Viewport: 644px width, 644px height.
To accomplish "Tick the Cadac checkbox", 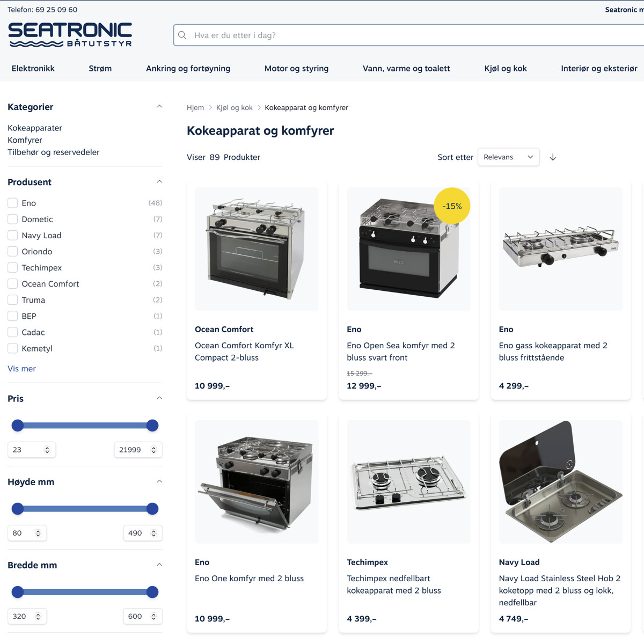I will [13, 332].
